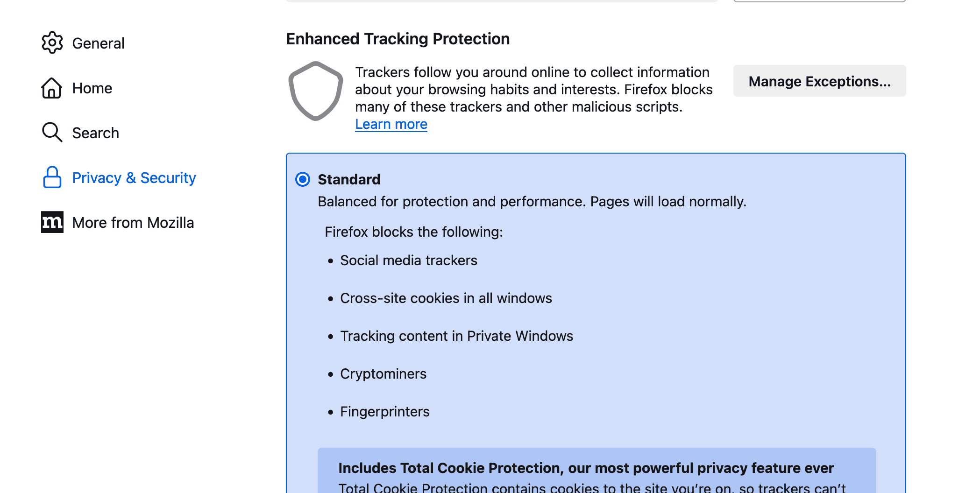Click the Enhanced Tracking Protection heading
The image size is (980, 493).
[398, 39]
